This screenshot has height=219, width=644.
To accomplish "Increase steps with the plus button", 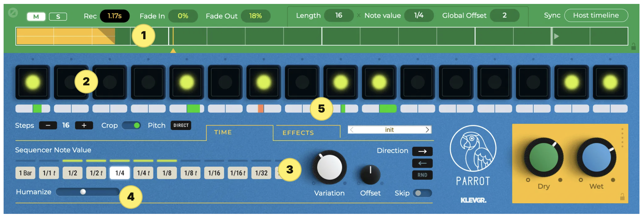I will (x=84, y=125).
